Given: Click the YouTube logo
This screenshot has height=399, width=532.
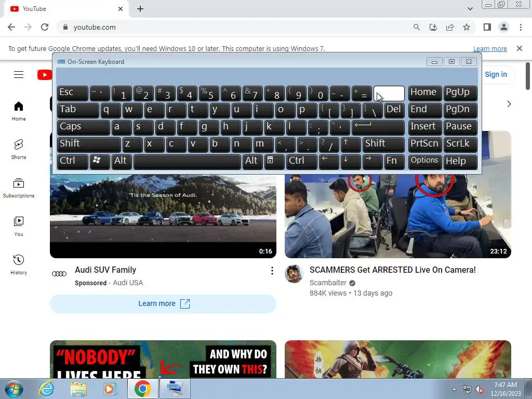Looking at the screenshot, I should (45, 75).
